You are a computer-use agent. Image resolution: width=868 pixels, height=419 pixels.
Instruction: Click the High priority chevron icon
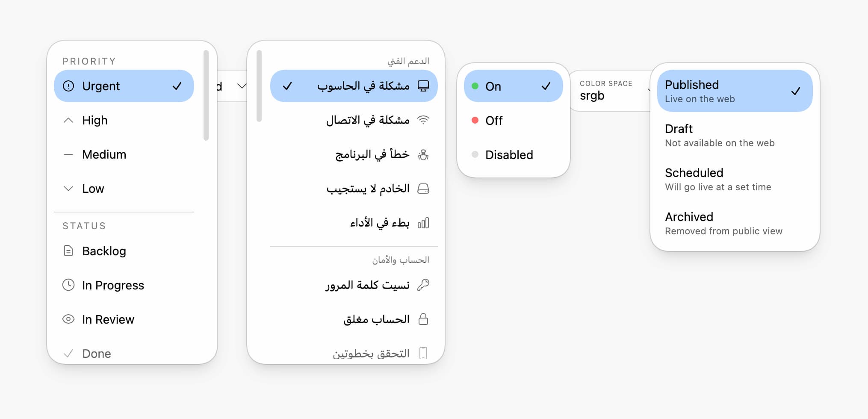68,120
